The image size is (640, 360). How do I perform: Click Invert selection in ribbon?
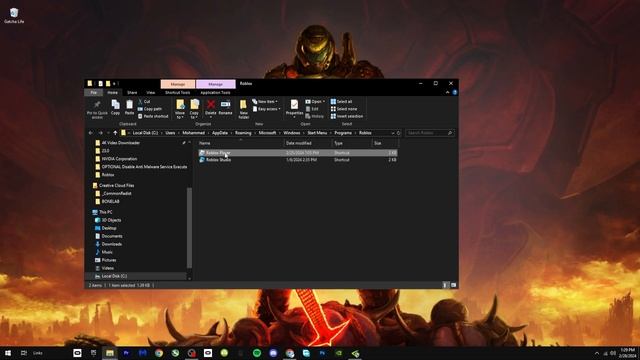(x=347, y=116)
